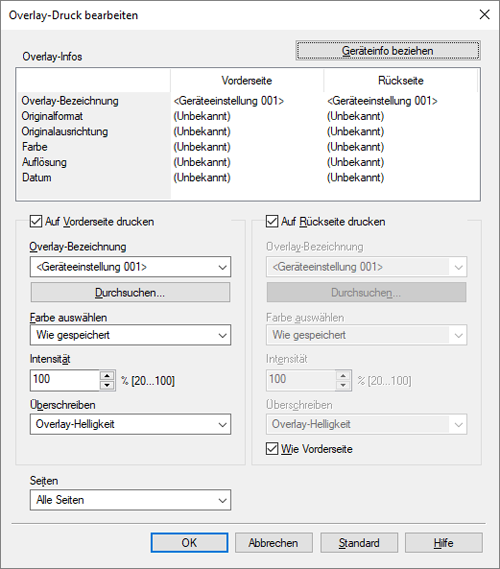Click the back side Intensität field
The width and height of the screenshot is (500, 569).
[x=301, y=380]
